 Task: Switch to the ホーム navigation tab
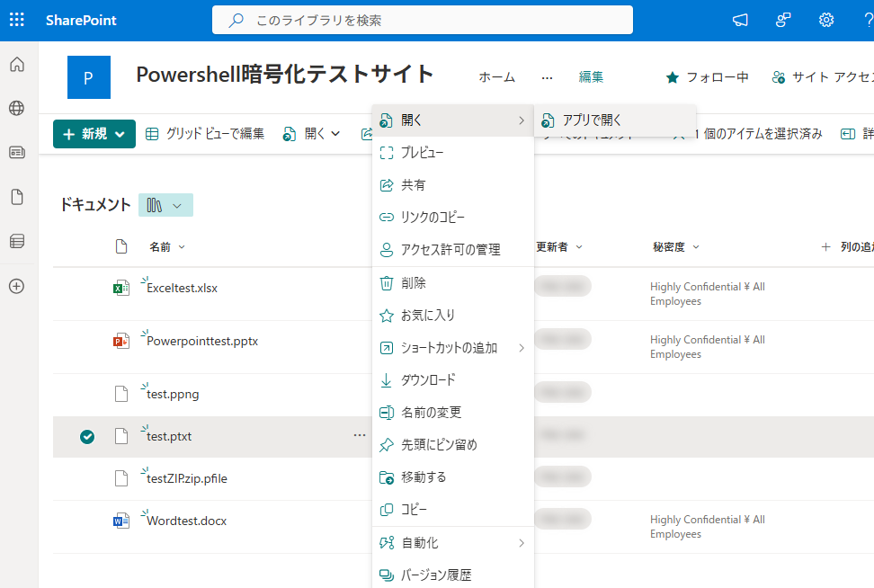coord(496,78)
